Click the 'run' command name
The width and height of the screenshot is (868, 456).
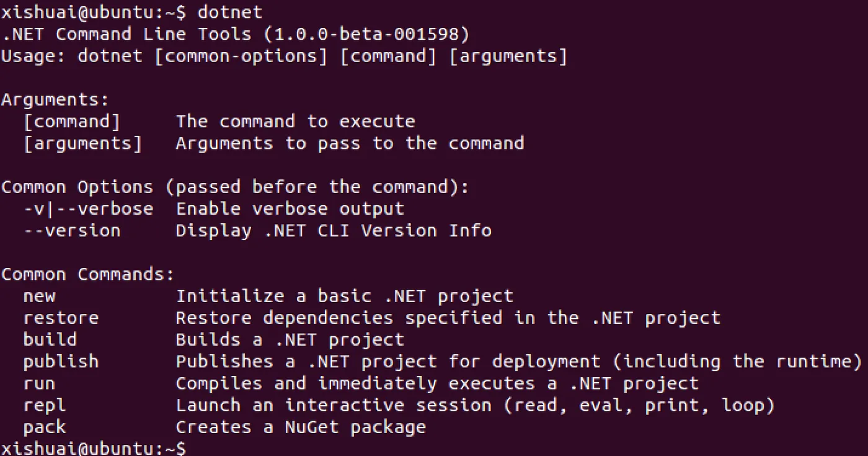click(x=39, y=383)
